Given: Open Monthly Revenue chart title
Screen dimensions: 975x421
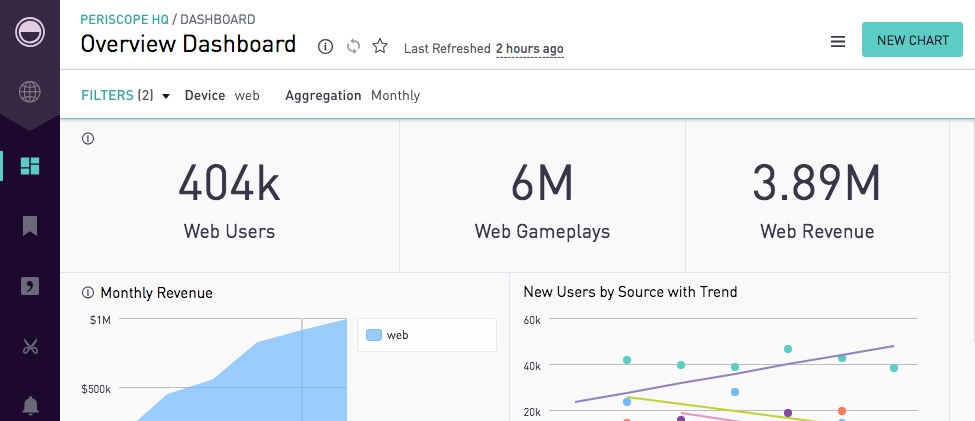Looking at the screenshot, I should coord(157,293).
